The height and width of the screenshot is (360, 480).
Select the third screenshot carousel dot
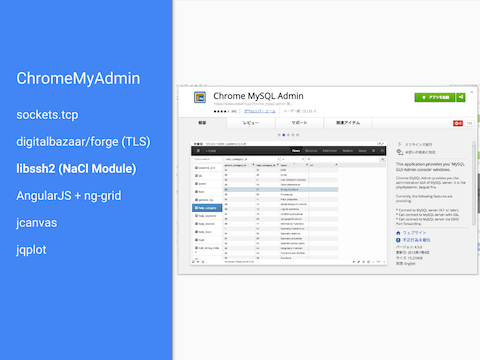[288, 135]
